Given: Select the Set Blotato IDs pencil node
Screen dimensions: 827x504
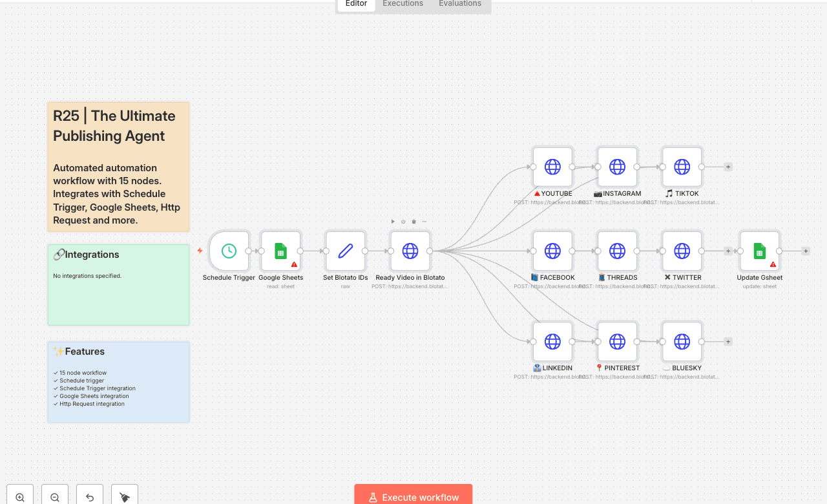Looking at the screenshot, I should click(x=346, y=251).
